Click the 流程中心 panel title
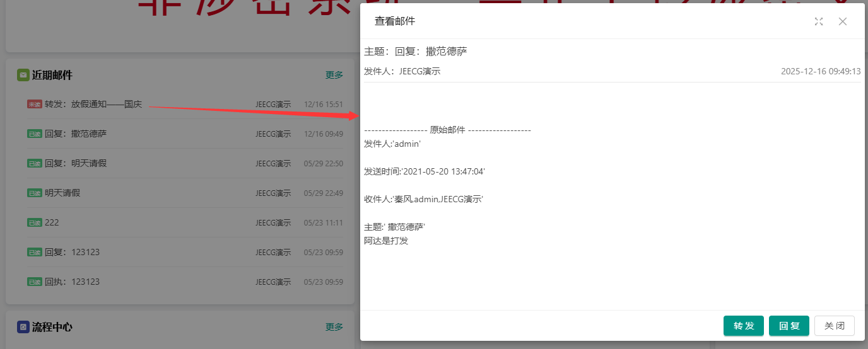Image resolution: width=868 pixels, height=349 pixels. 52,327
